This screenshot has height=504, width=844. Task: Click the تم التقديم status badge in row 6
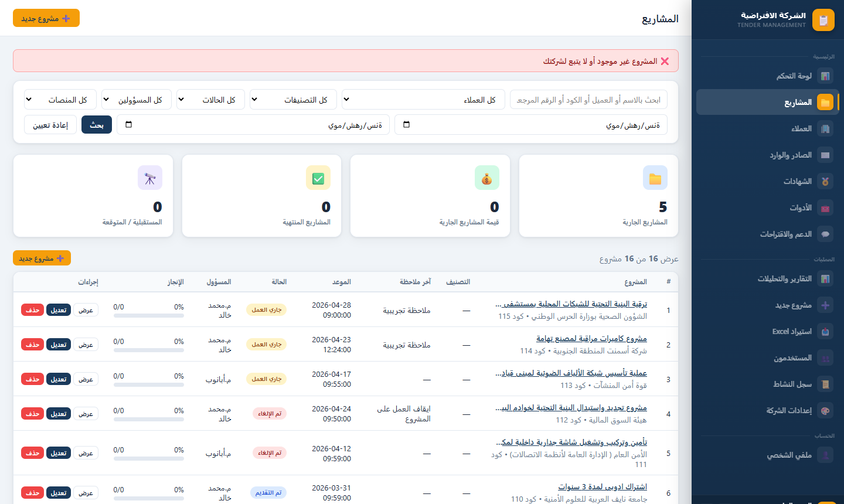268,493
